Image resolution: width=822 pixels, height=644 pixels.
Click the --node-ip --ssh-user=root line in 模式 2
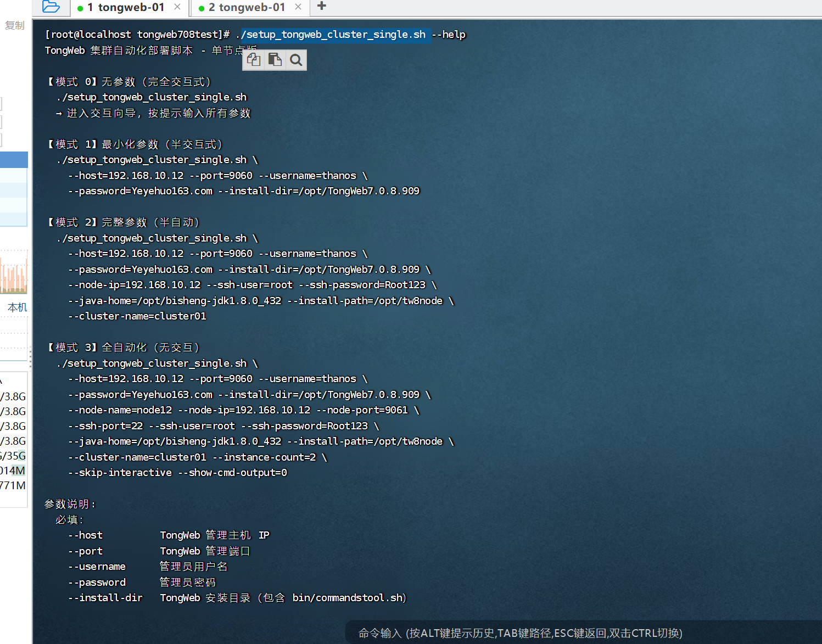click(x=253, y=285)
